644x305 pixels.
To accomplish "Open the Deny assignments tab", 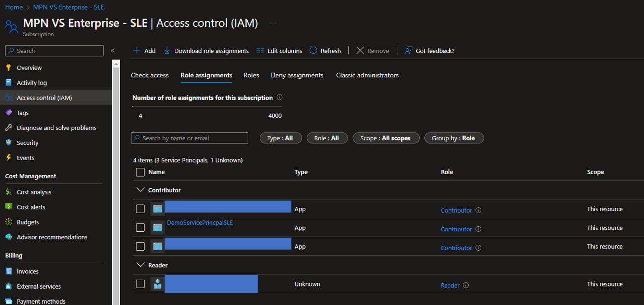I will point(297,75).
